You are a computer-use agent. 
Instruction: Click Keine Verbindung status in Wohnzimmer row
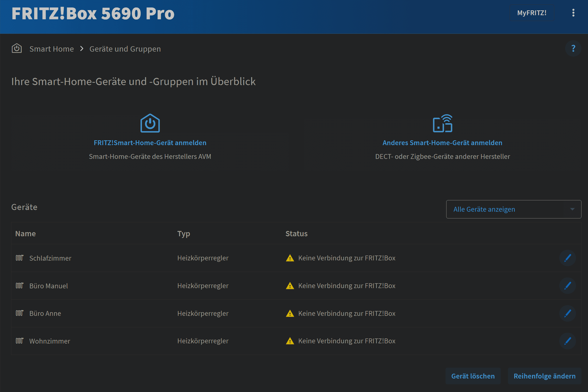[x=347, y=341]
